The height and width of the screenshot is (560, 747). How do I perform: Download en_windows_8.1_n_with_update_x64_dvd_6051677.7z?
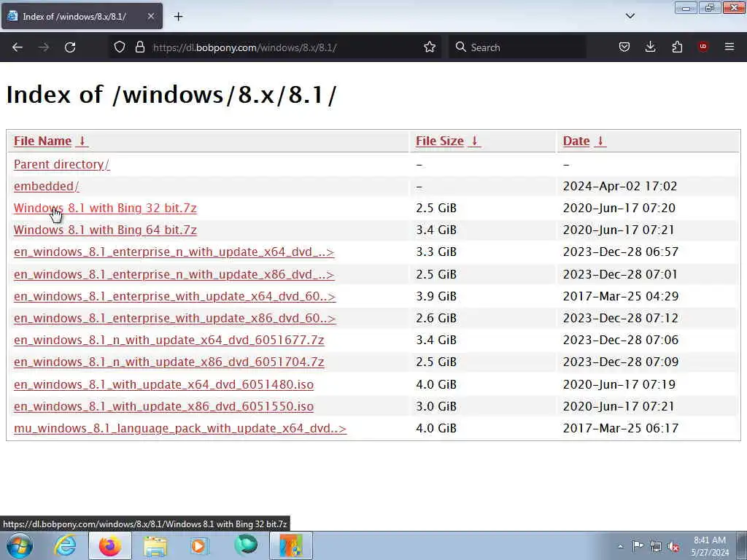click(x=169, y=340)
